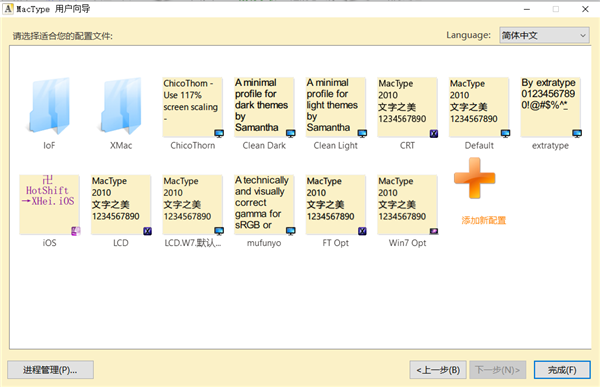Select the ChicoThorn profile

pyautogui.click(x=192, y=107)
